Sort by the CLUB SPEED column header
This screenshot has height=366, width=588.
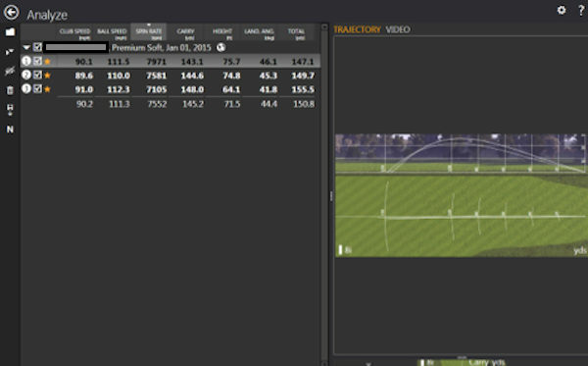[x=75, y=33]
